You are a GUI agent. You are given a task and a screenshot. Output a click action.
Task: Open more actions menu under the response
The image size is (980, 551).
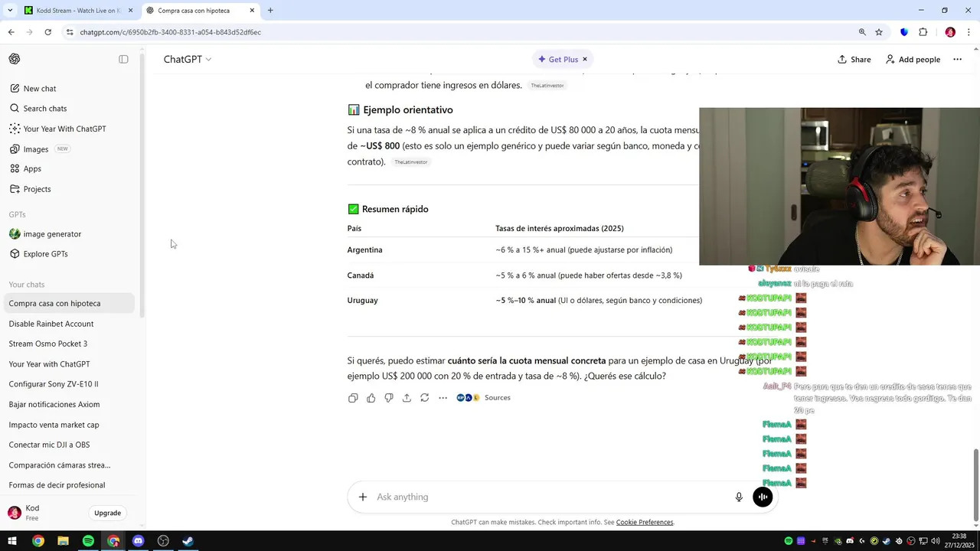click(443, 398)
